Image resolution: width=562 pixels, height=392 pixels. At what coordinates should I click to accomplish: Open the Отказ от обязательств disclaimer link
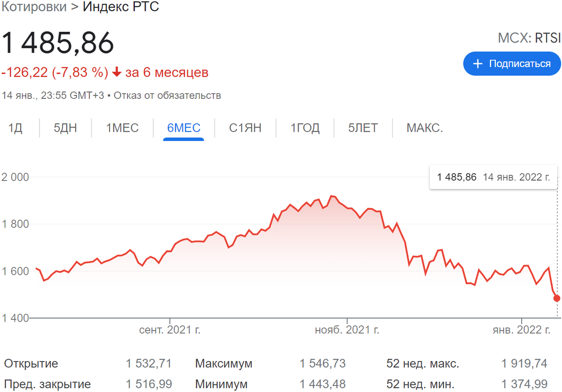pos(167,96)
